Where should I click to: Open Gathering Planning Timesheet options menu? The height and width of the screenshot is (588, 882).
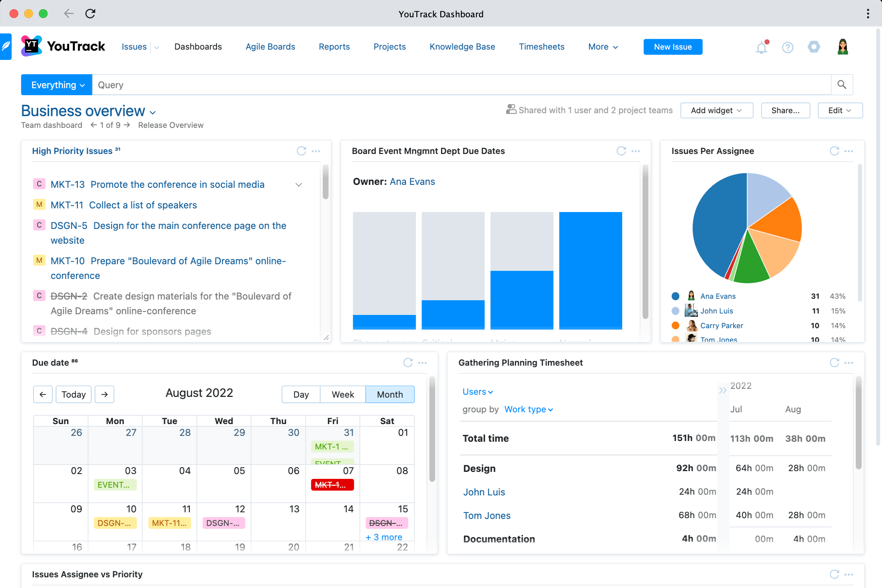point(849,363)
